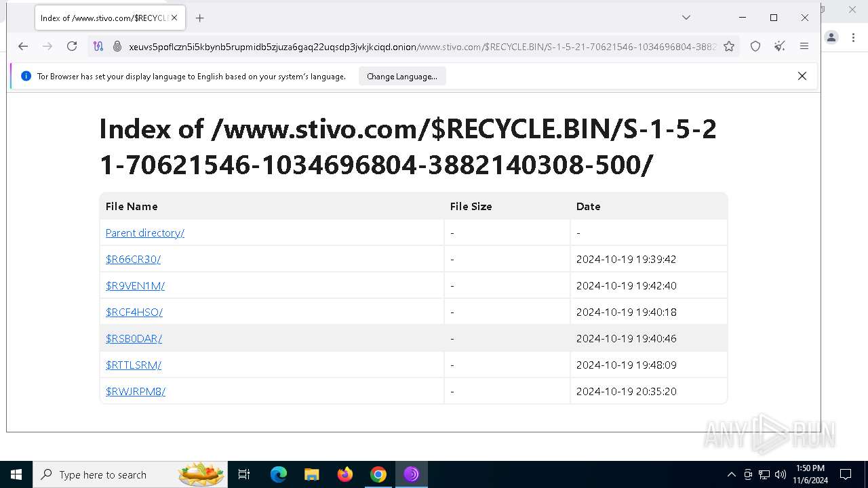Viewport: 868px width, 488px height.
Task: Open a new tab with plus button
Action: click(199, 18)
